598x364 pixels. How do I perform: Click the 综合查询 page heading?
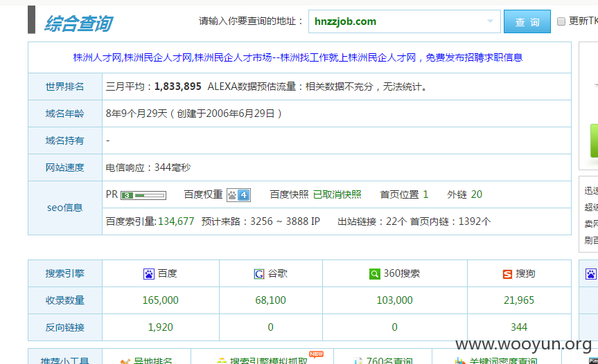pos(78,24)
